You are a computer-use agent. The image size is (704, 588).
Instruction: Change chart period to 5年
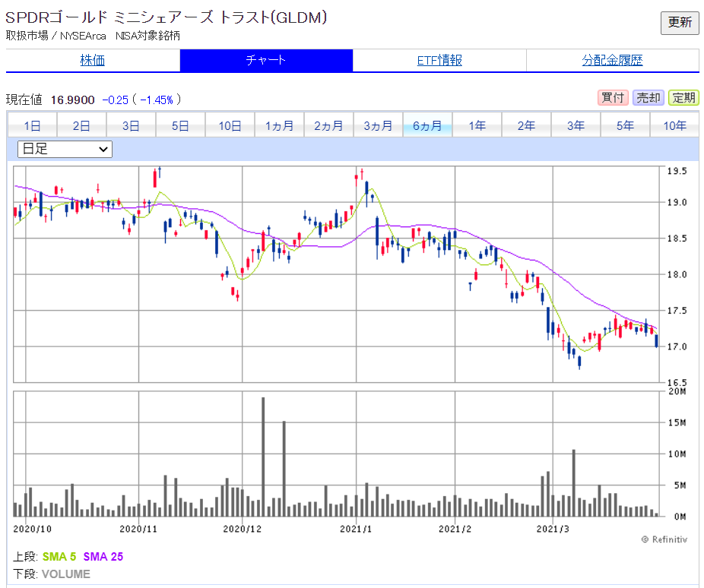pyautogui.click(x=625, y=125)
